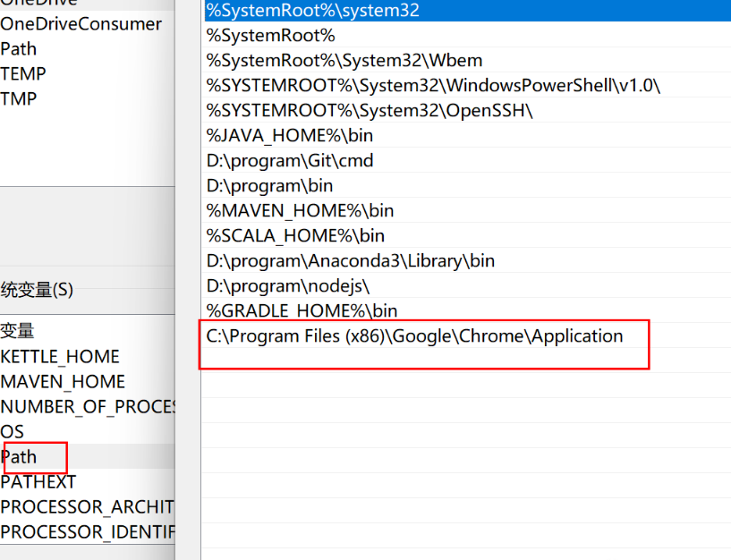The image size is (731, 560).
Task: Select the WindowsPowerShell\v1.0\ path entry
Action: 468,85
